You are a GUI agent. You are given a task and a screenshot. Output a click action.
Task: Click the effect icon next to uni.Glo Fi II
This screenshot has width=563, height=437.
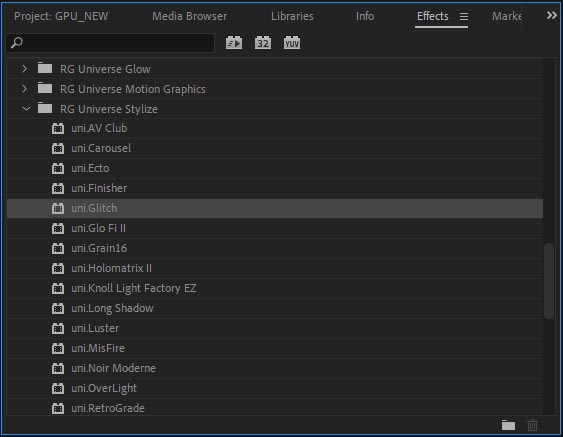point(58,228)
